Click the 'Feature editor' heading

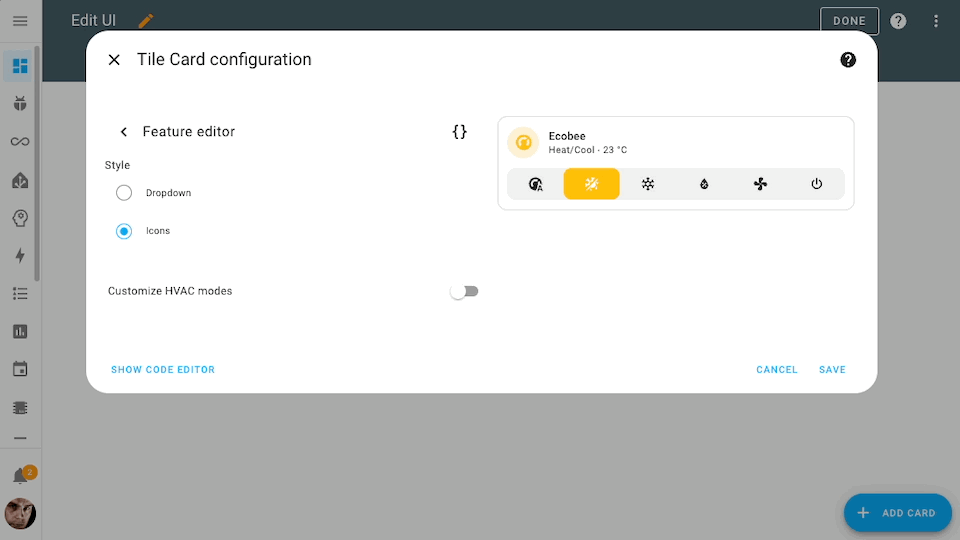[x=189, y=132]
